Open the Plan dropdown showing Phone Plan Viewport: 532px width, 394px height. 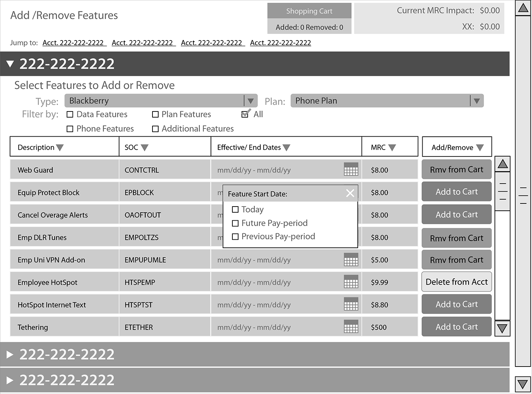click(x=387, y=101)
